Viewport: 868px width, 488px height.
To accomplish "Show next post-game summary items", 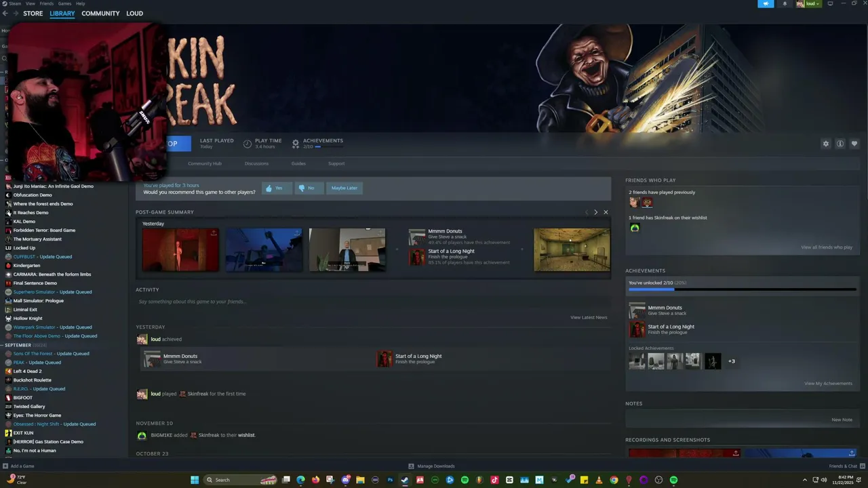I will coord(595,212).
